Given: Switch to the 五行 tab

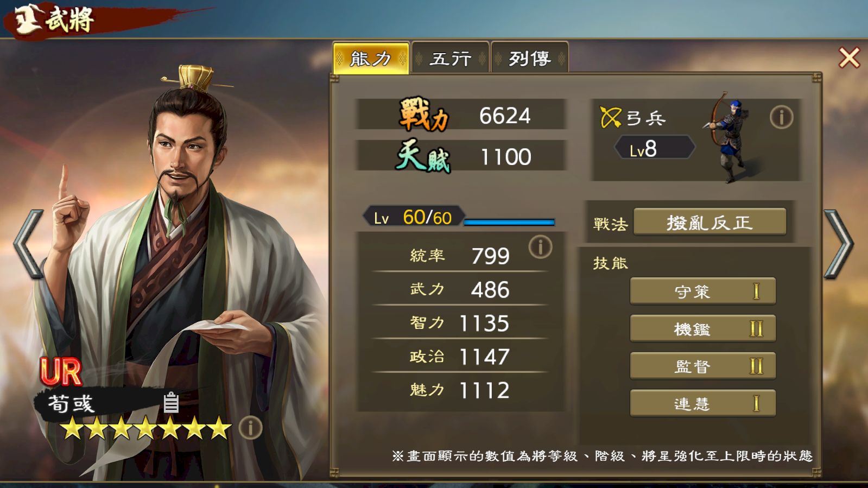Looking at the screenshot, I should point(450,58).
